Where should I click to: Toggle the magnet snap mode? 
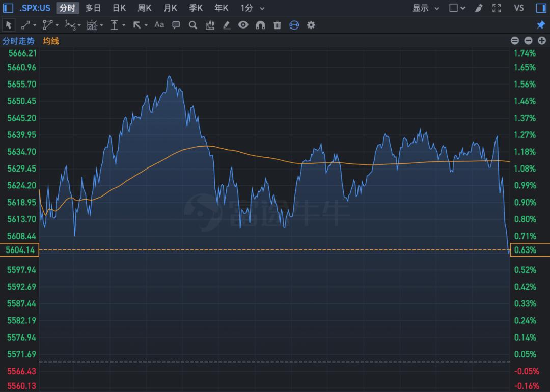[260, 25]
